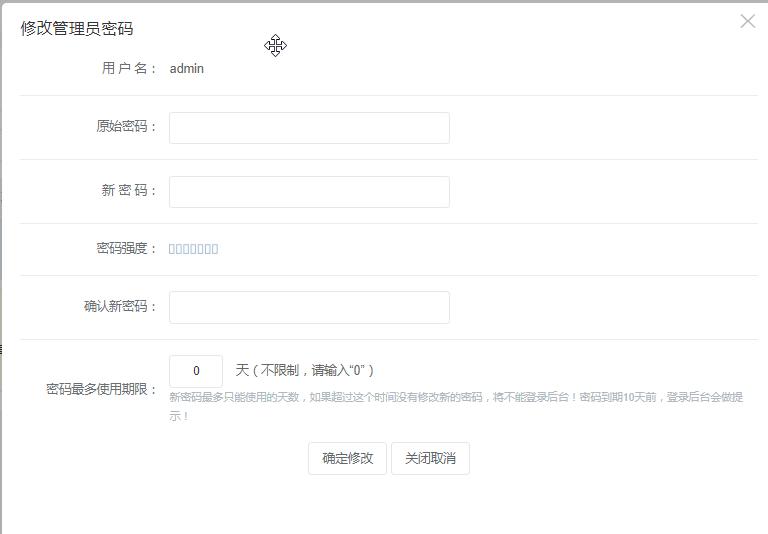Click first block of password strength indicator
The height and width of the screenshot is (534, 768).
(172, 249)
